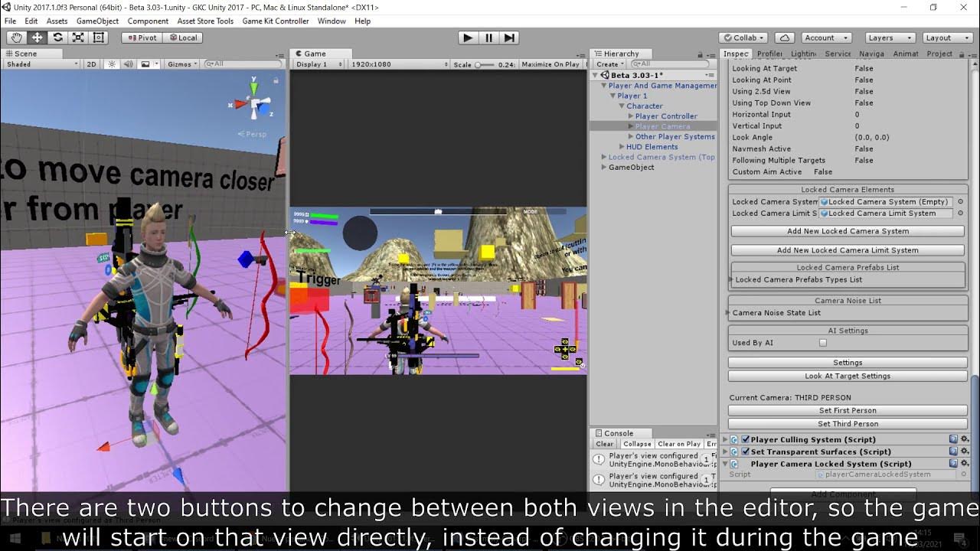Select GameObject in Hierarchy

point(631,168)
